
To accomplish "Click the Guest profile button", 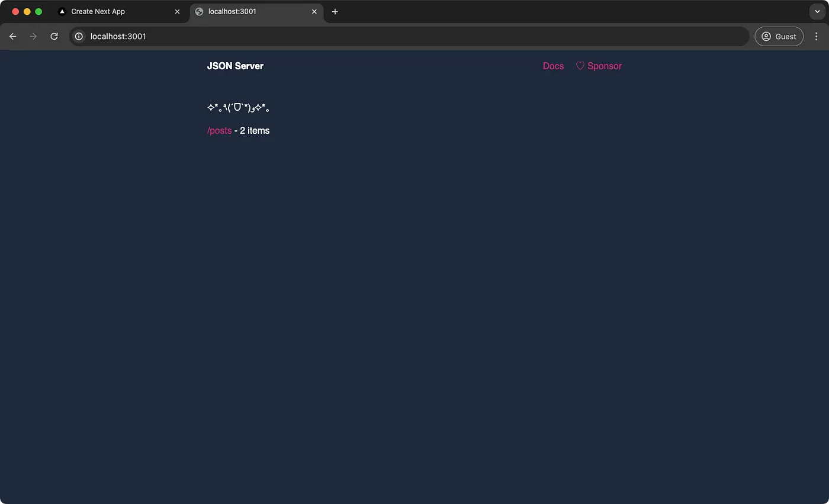I will pos(779,36).
